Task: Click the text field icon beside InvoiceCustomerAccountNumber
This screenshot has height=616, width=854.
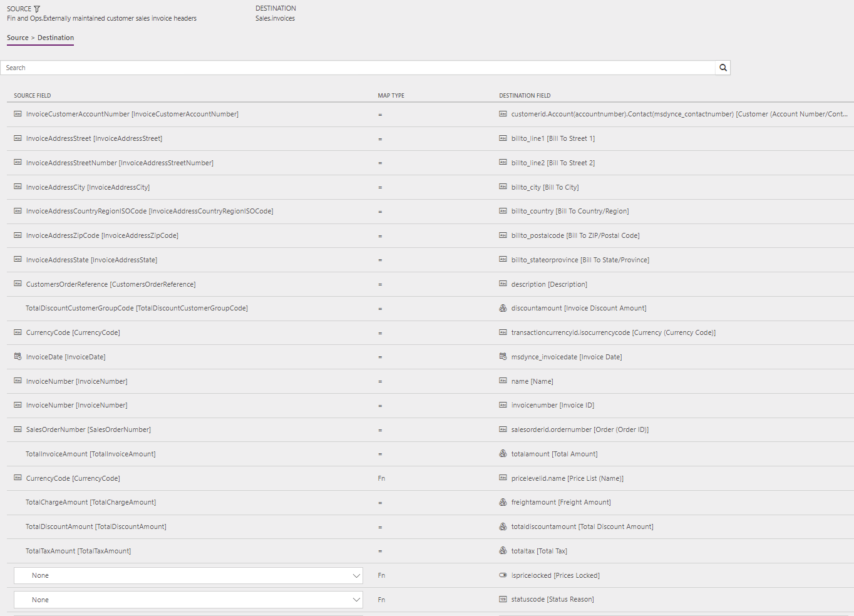Action: pyautogui.click(x=17, y=114)
